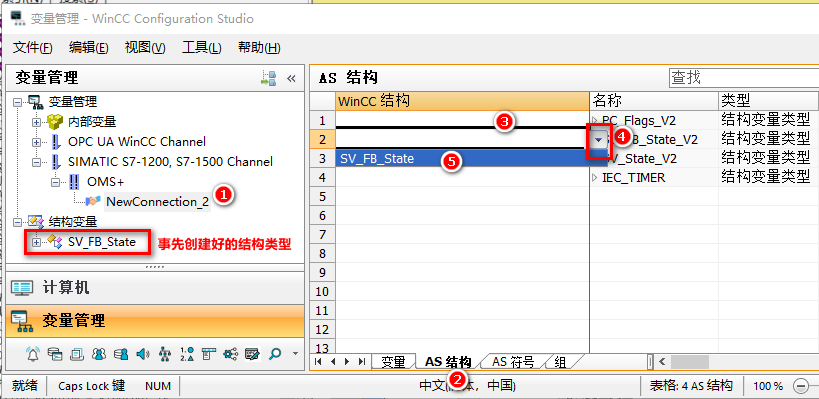The image size is (819, 399).
Task: Click the 名称 column header
Action: [x=654, y=101]
